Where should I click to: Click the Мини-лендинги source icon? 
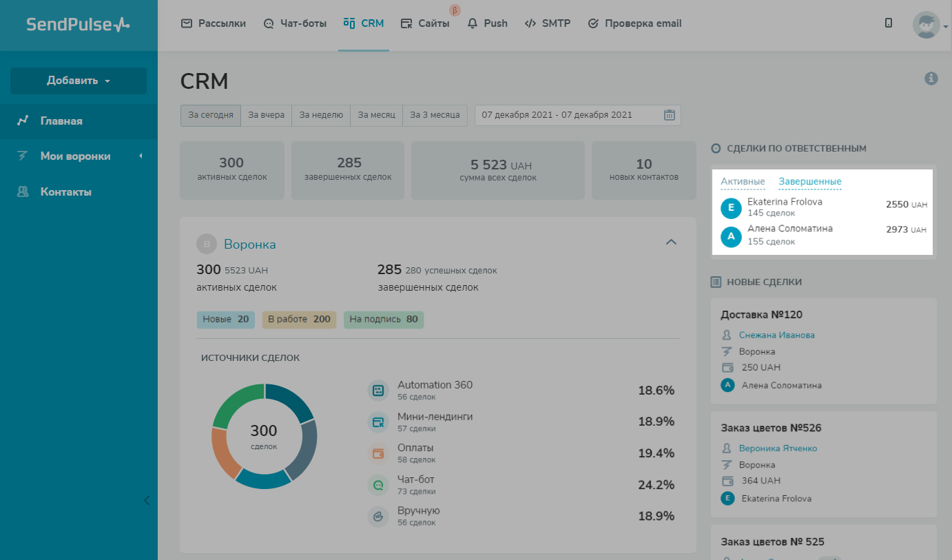[378, 422]
